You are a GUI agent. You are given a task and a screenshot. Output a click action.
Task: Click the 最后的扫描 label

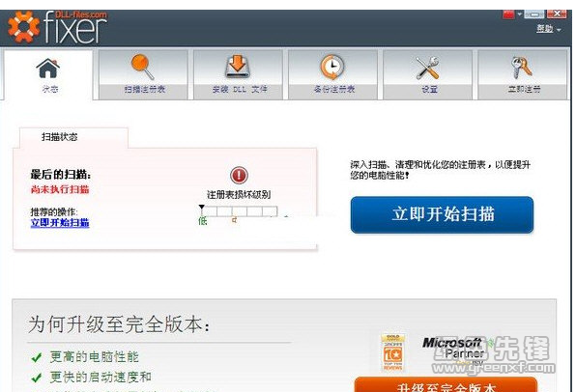click(x=61, y=175)
